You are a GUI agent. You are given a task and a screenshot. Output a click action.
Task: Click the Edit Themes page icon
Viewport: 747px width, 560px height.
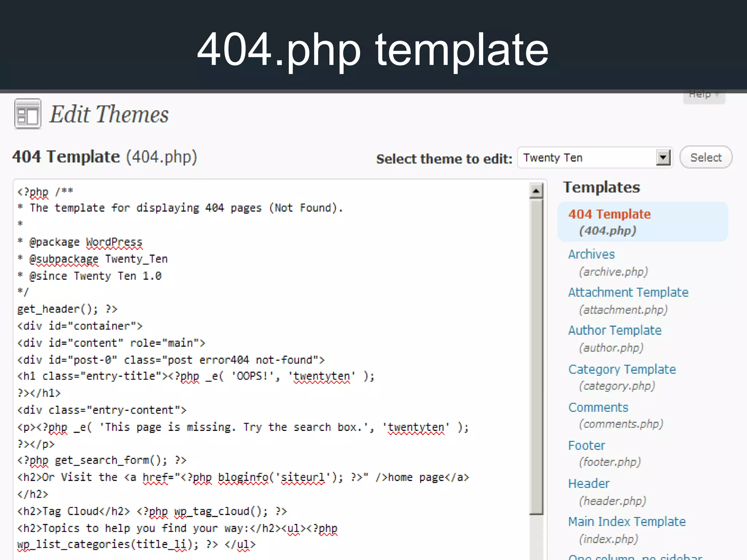[x=28, y=114]
